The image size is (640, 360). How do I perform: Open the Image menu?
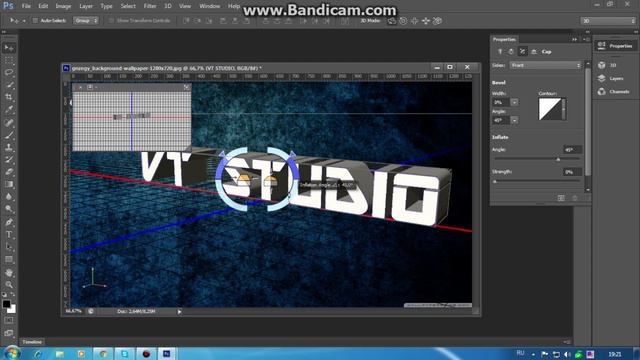(x=63, y=6)
